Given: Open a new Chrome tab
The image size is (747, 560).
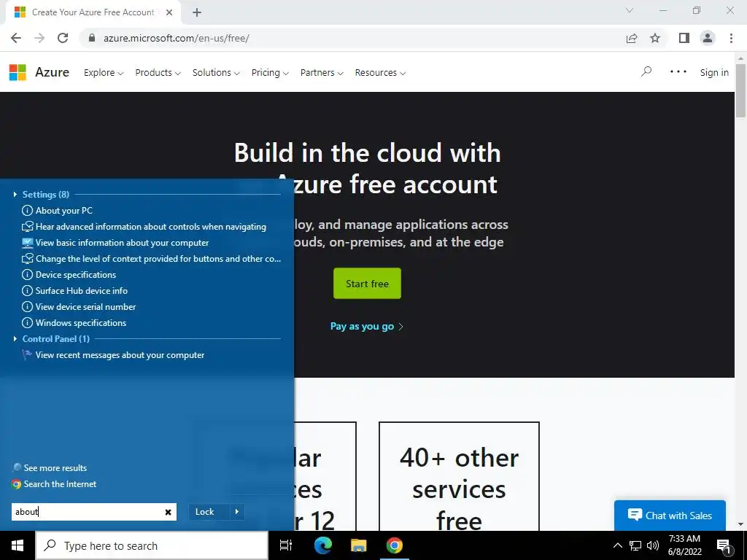Looking at the screenshot, I should 197,12.
